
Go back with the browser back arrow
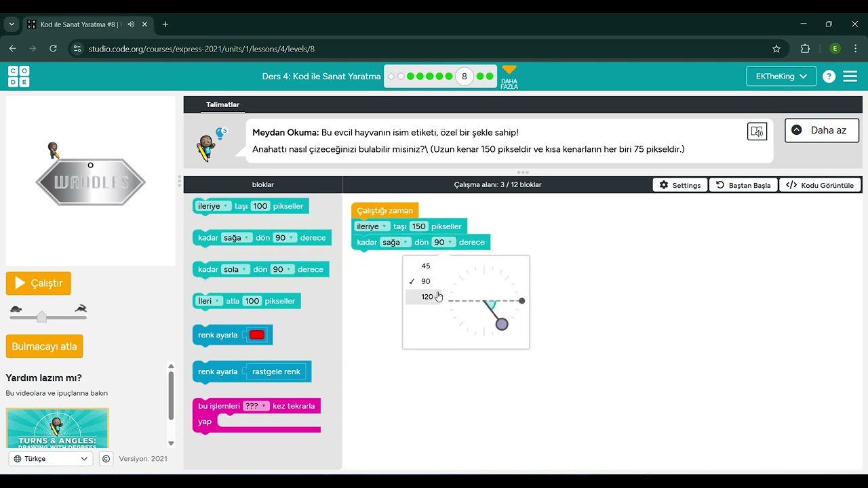pyautogui.click(x=12, y=49)
